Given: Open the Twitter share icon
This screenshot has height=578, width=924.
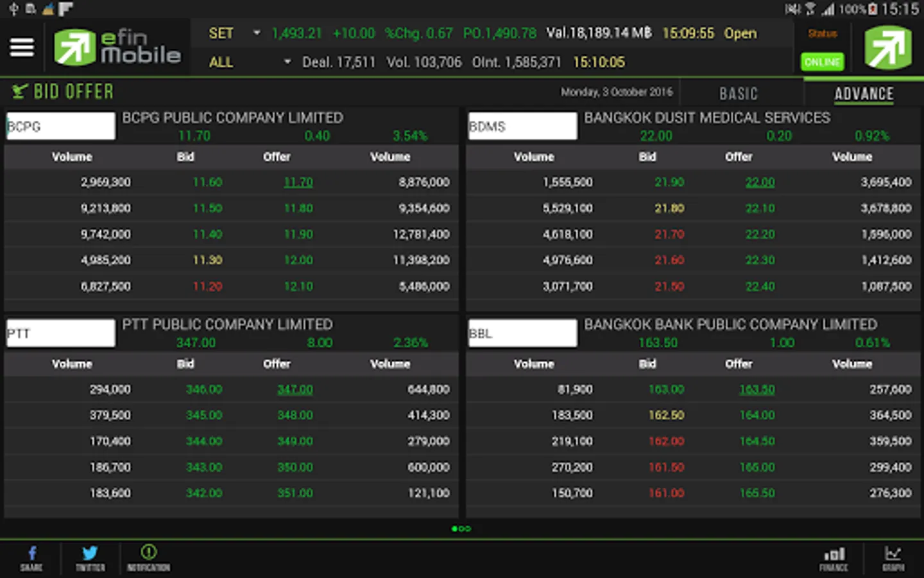Looking at the screenshot, I should [90, 558].
